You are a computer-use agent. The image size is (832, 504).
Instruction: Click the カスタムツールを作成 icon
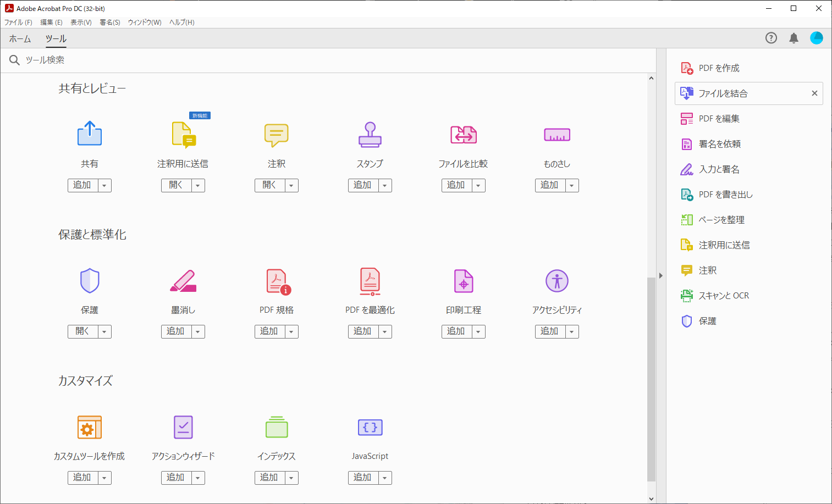tap(90, 427)
